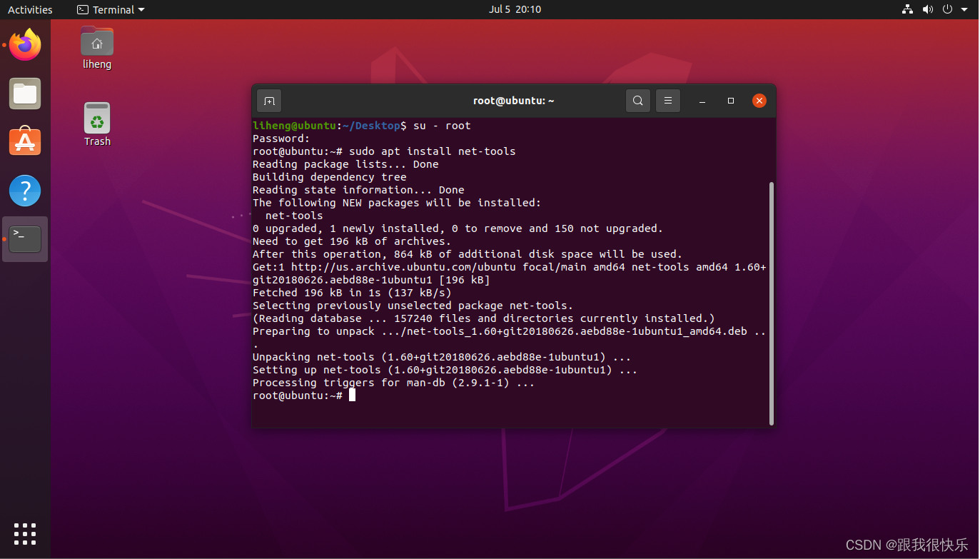980x559 pixels.
Task: Click 'Selecting previously unselected package' line
Action: (413, 306)
